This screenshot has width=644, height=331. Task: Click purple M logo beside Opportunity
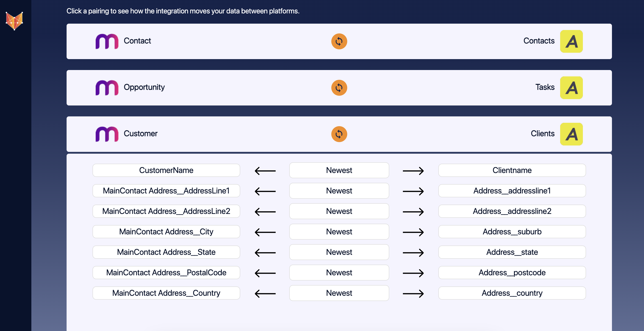click(107, 88)
